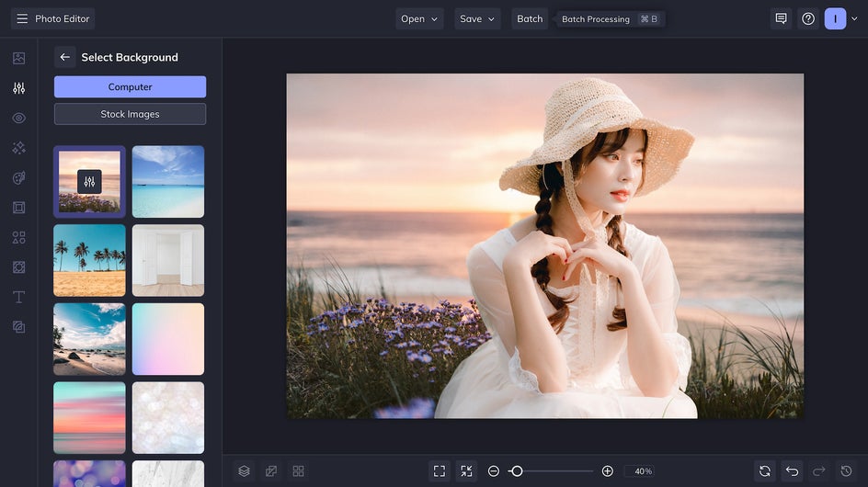
Task: Open the feedback comment icon
Action: (781, 18)
